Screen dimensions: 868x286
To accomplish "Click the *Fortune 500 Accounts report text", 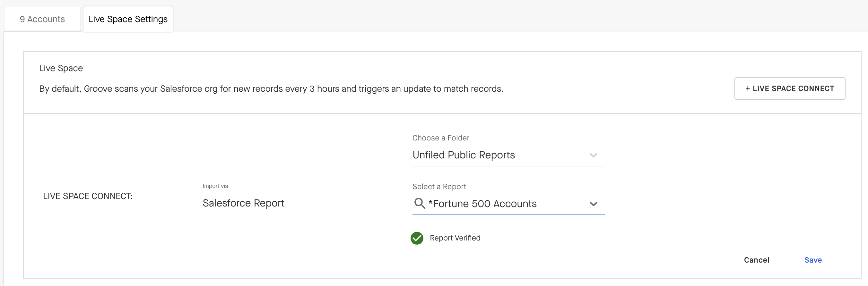I will click(482, 204).
